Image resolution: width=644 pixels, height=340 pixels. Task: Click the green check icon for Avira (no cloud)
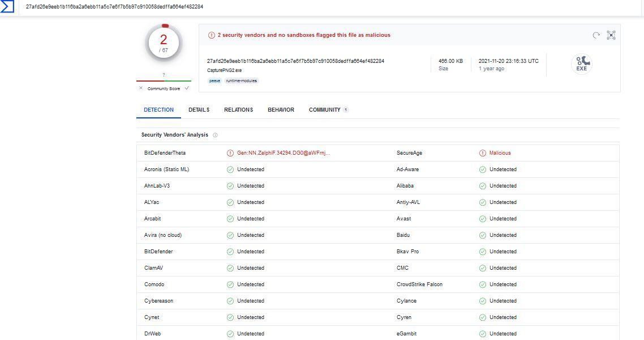click(x=230, y=235)
